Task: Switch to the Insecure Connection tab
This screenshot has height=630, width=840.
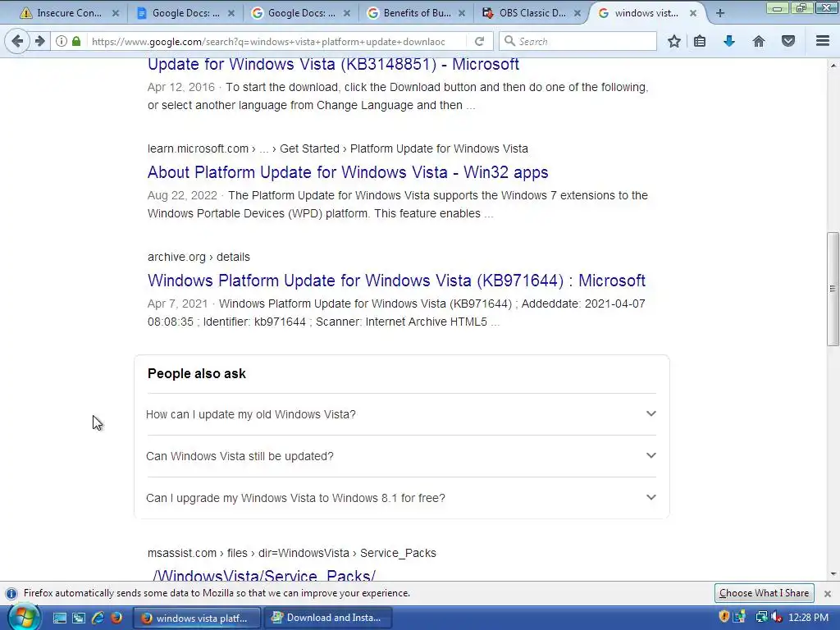Action: (69, 13)
